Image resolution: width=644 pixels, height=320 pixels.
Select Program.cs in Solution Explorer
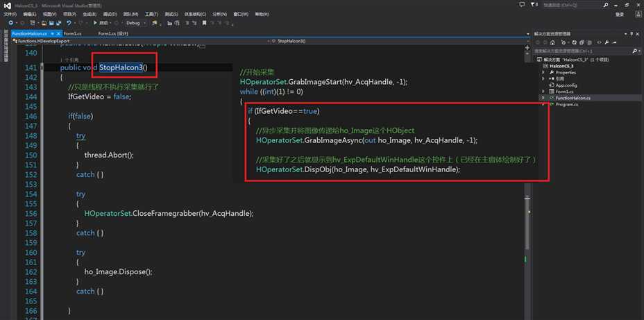[566, 104]
